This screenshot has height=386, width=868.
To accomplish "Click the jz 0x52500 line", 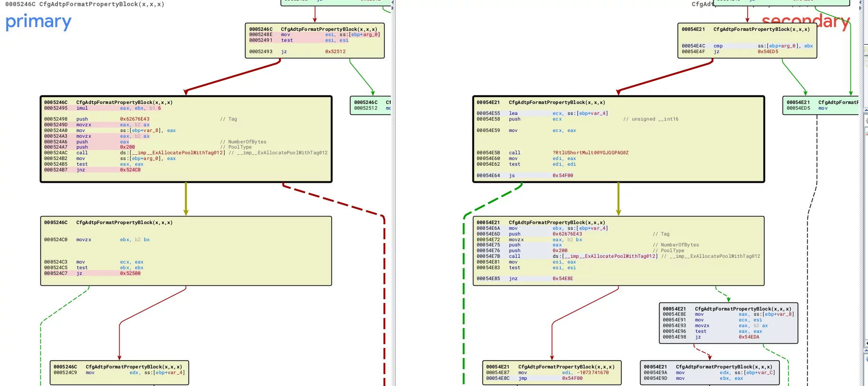I will (93, 273).
